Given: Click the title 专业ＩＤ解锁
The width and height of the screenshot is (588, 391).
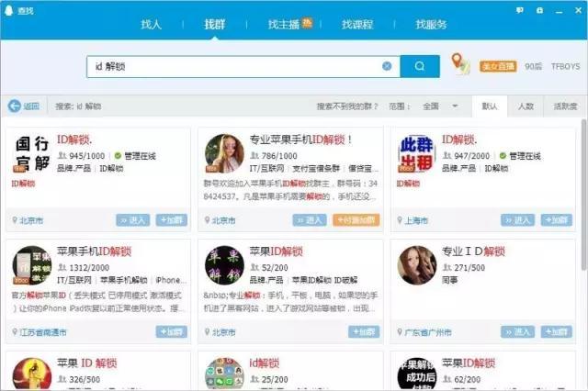Looking at the screenshot, I should (473, 251).
